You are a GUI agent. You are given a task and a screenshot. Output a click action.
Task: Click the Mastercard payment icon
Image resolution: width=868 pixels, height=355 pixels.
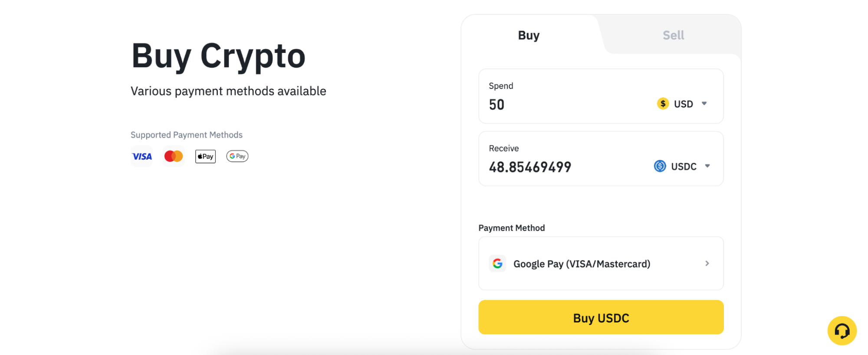pyautogui.click(x=173, y=156)
